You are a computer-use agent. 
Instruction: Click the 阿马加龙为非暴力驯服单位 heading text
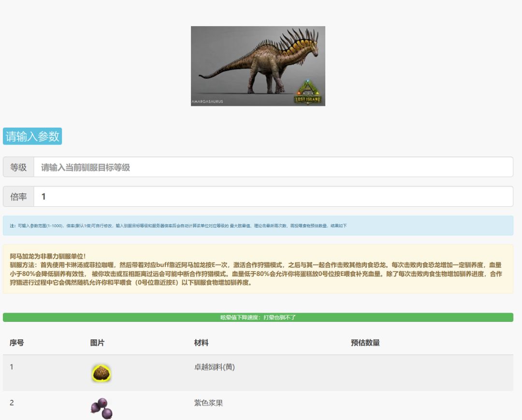click(47, 256)
